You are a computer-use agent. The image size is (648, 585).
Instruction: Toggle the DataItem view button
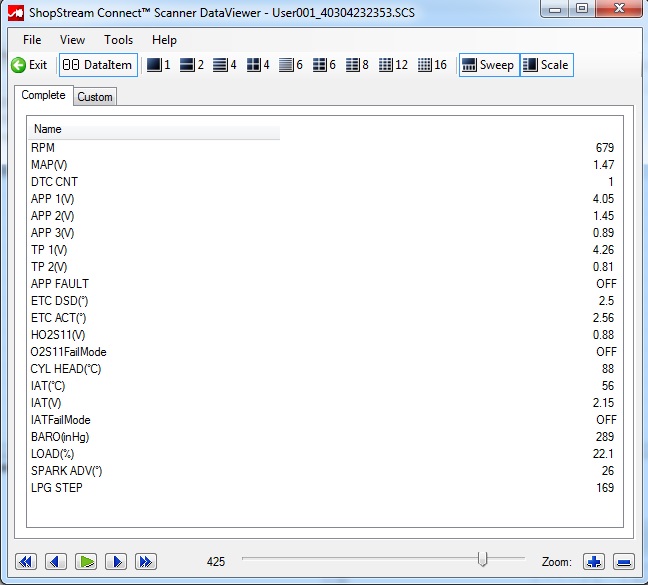(x=98, y=65)
